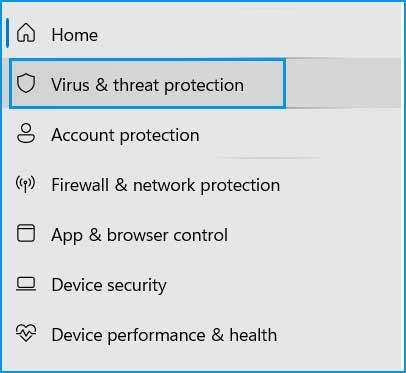Click highlighted row area right of focus box
The height and width of the screenshot is (373, 406).
pos(343,83)
